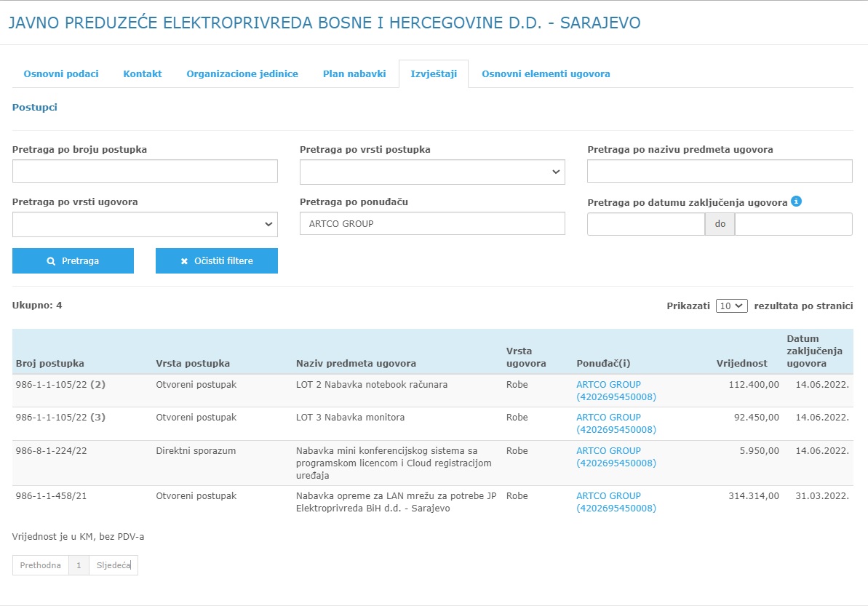Open ARTCO GROUP link in mini konferencijskog sistema row
The height and width of the screenshot is (606, 868).
click(616, 457)
